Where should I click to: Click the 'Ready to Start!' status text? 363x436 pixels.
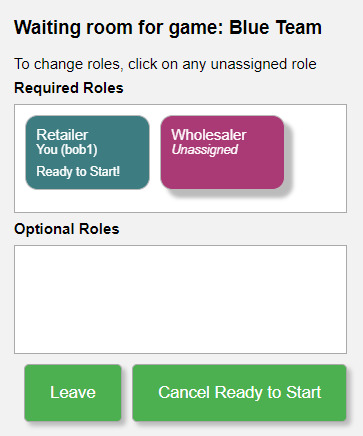(x=78, y=171)
